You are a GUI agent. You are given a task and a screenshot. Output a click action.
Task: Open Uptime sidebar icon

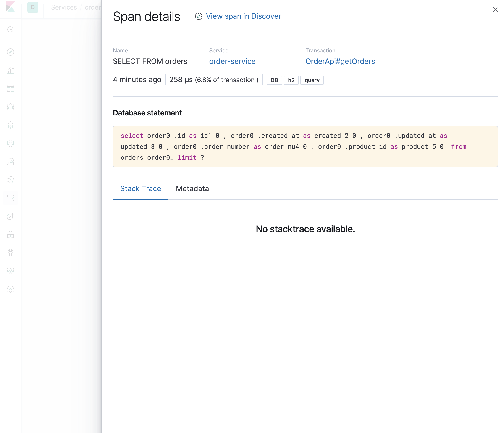point(10,216)
